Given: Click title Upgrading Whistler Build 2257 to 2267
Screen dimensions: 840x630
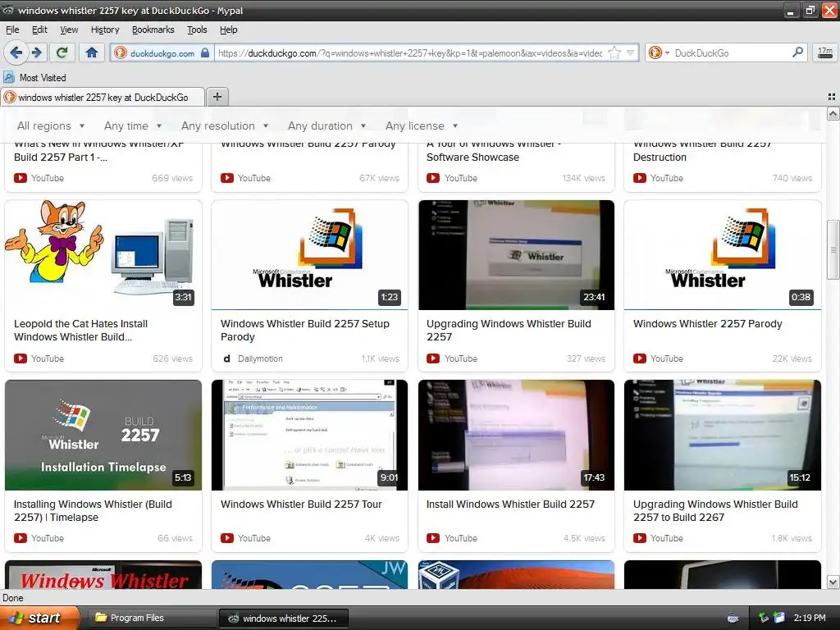Looking at the screenshot, I should click(x=715, y=510).
